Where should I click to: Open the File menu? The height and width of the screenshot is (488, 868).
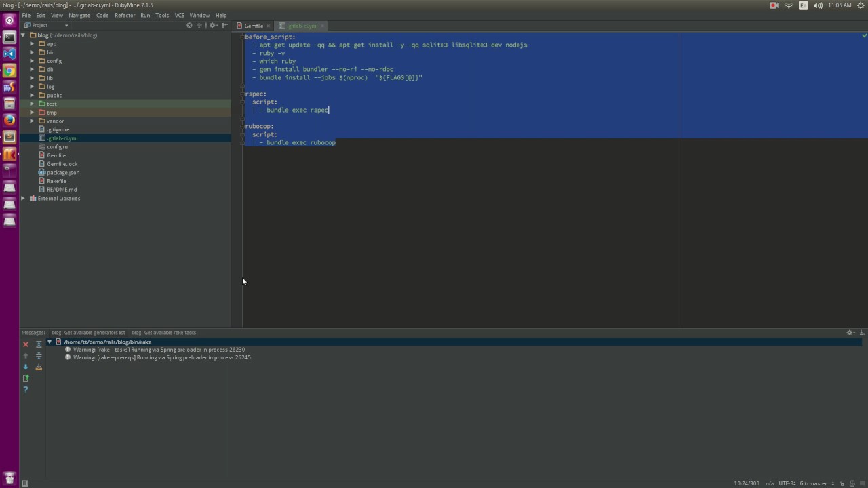coord(26,15)
